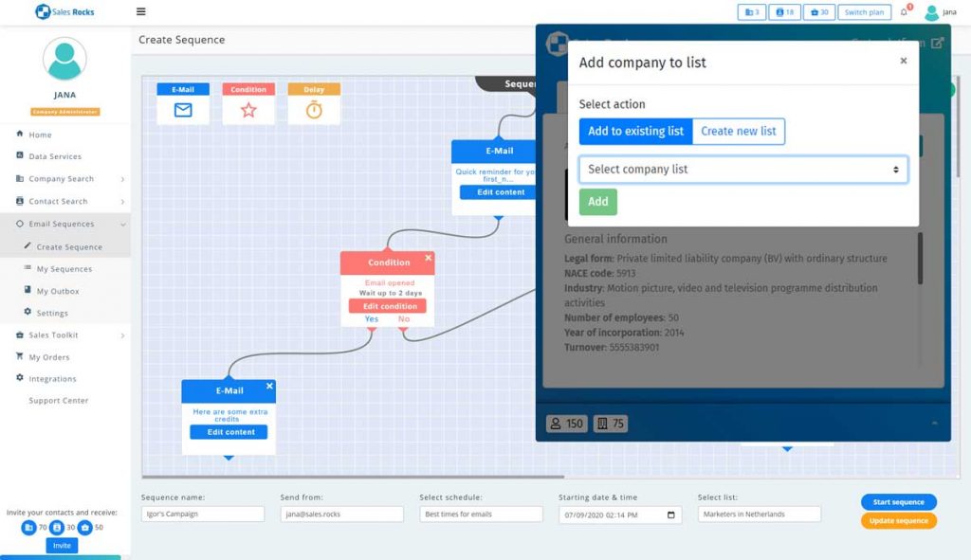Screen dimensions: 971x560
Task: Choose Add to existing list option
Action: pyautogui.click(x=635, y=131)
